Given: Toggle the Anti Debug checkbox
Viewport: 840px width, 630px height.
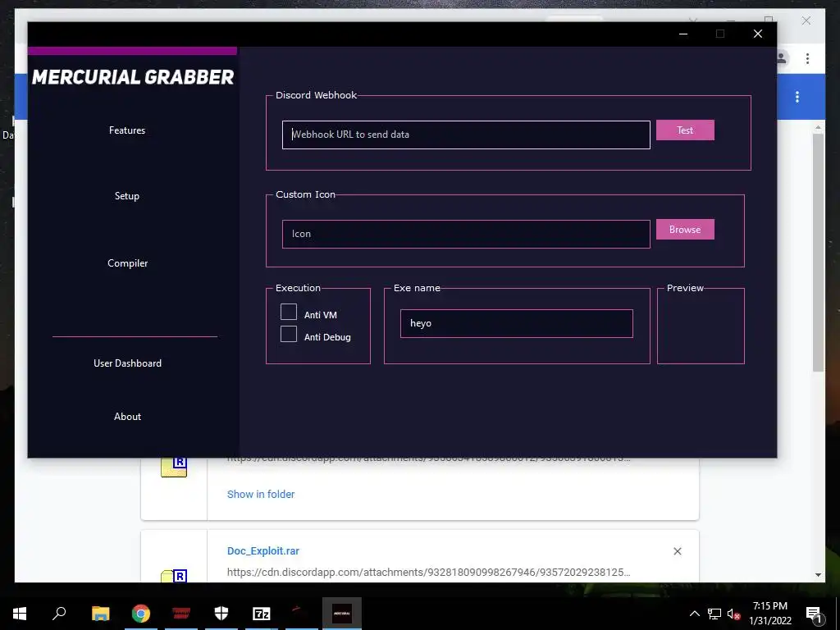Looking at the screenshot, I should [289, 334].
